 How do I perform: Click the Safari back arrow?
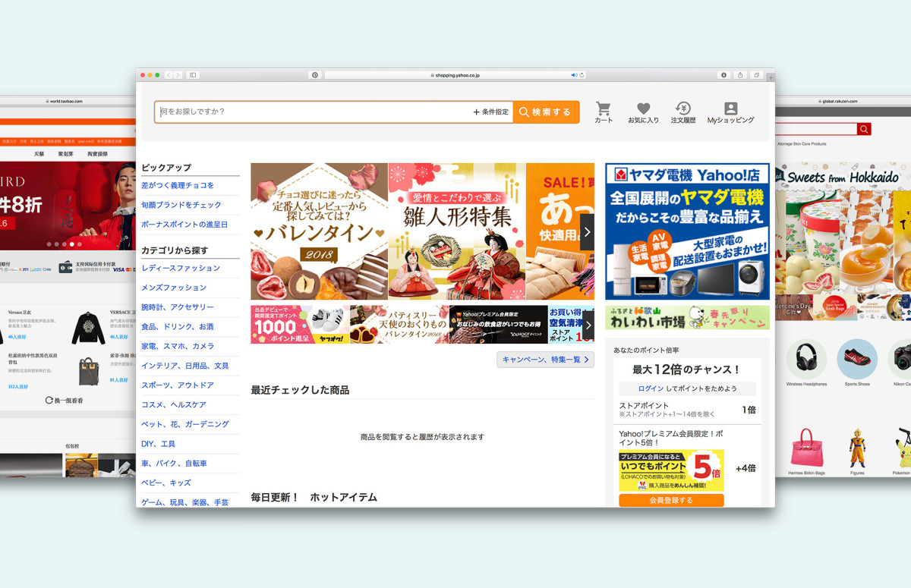coord(169,75)
